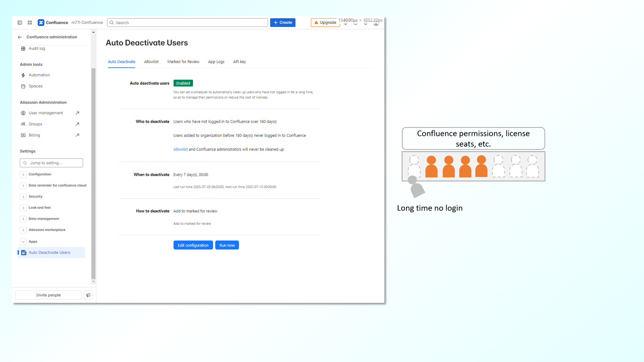
Task: Expand the Look and feel section
Action: point(23,208)
